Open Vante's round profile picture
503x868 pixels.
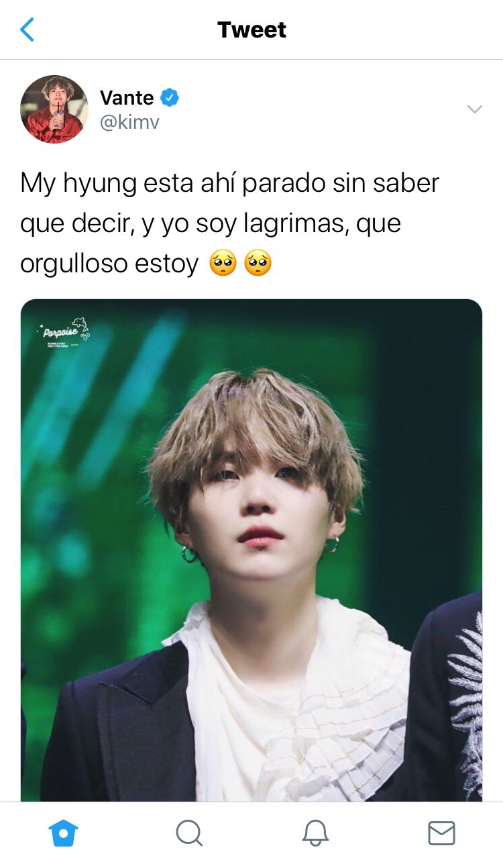click(54, 109)
